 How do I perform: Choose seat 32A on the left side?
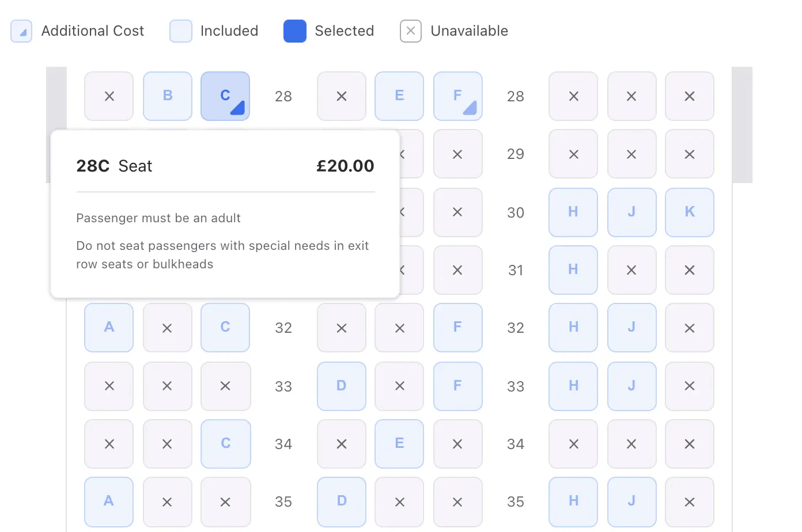click(x=109, y=328)
